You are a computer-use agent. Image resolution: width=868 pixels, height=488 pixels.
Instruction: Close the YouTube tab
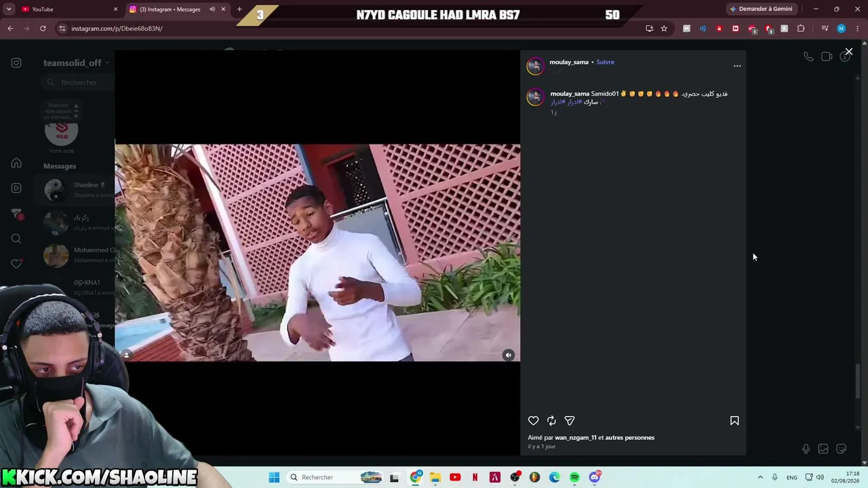[x=115, y=9]
